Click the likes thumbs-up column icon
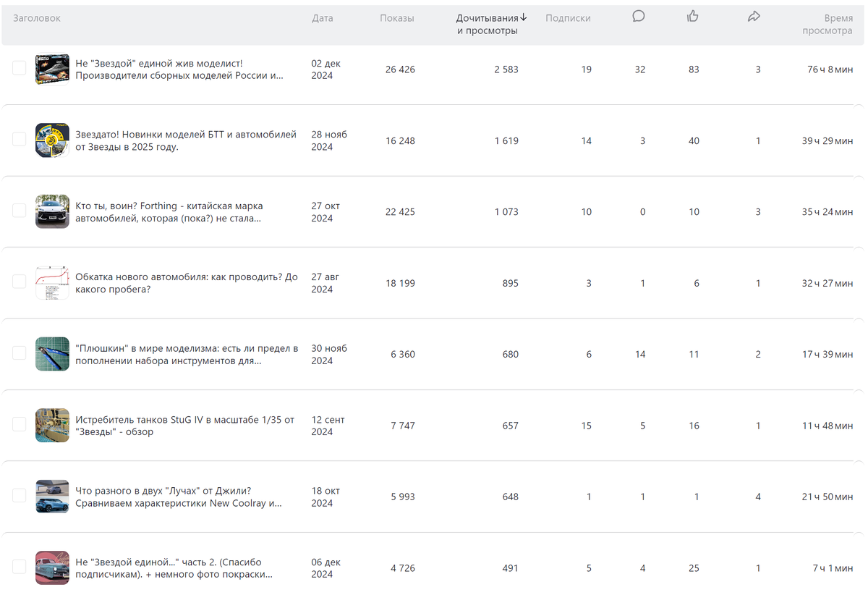The height and width of the screenshot is (595, 868). coord(692,17)
